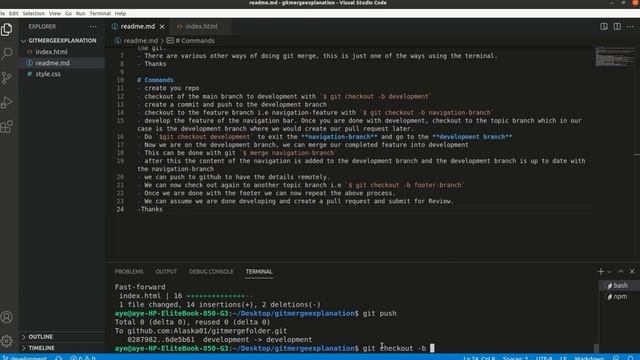This screenshot has width=640, height=360.
Task: Change the Markdown language mode
Action: (589, 358)
